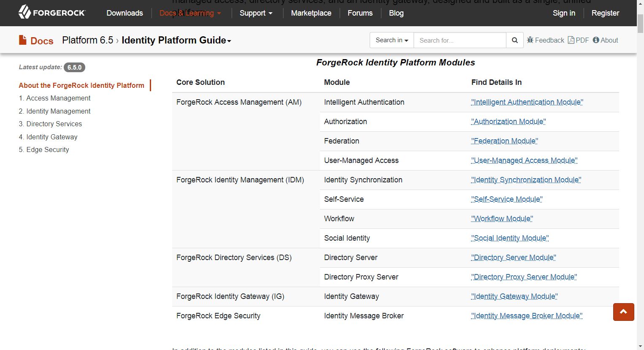Click the scroll-to-top arrow button

623,312
